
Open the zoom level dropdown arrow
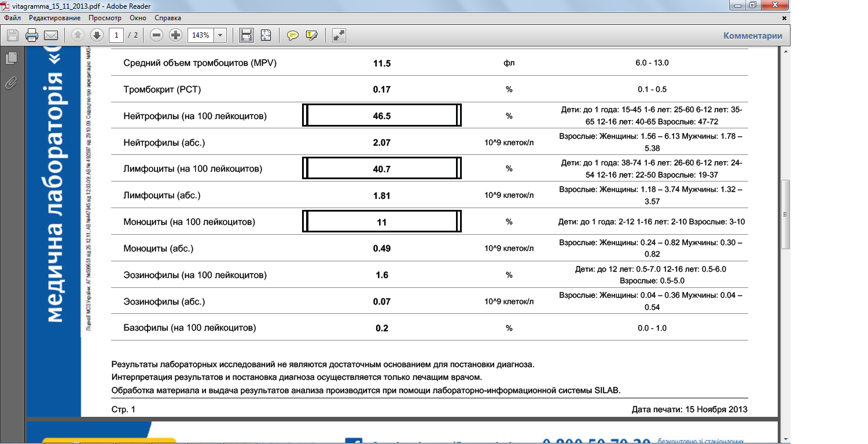pyautogui.click(x=220, y=35)
